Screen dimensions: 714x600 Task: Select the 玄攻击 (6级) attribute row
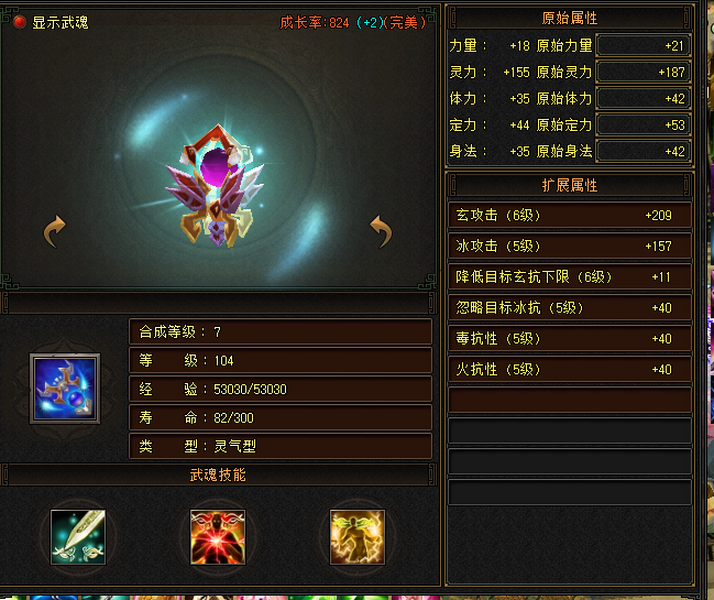[570, 215]
